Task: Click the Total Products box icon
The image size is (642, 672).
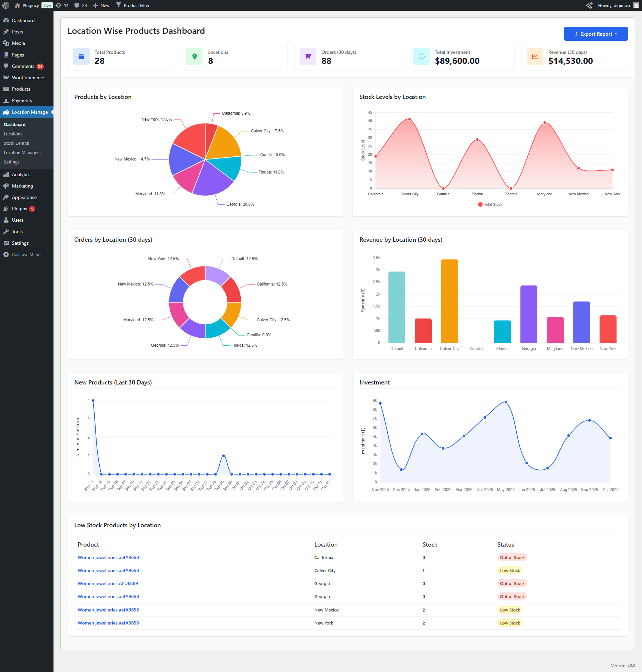Action: click(81, 57)
